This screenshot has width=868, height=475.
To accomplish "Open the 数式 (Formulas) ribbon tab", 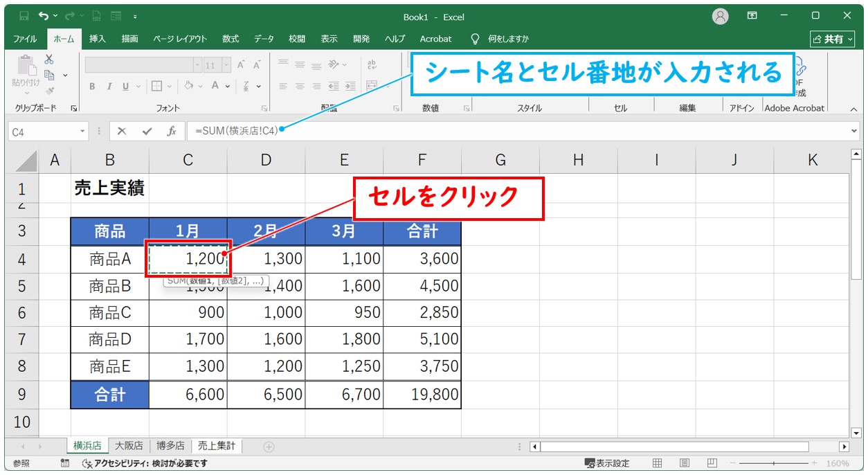I will click(x=230, y=39).
